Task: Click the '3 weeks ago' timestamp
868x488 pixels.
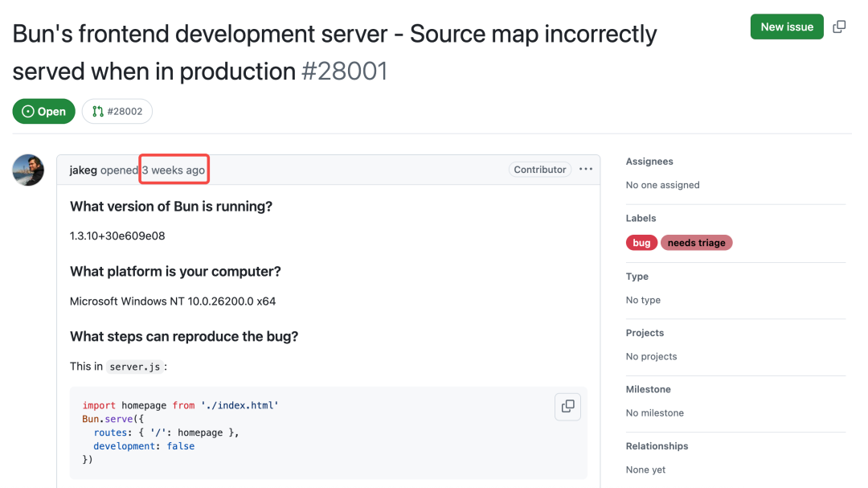Action: [174, 170]
